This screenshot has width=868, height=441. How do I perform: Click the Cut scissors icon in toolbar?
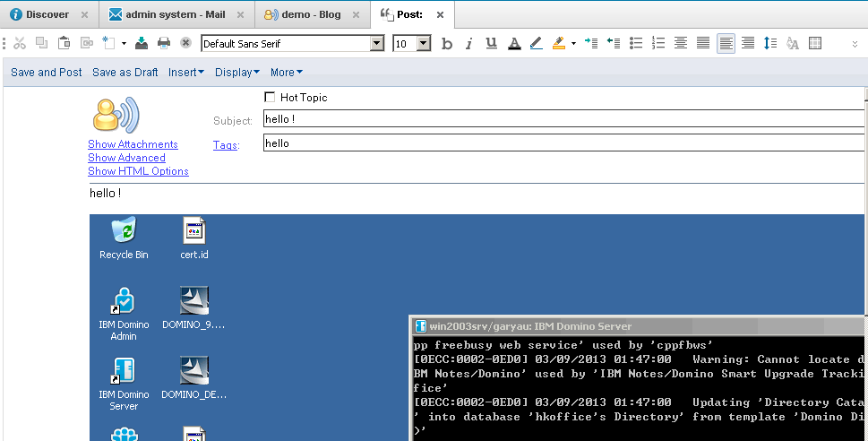tap(20, 43)
